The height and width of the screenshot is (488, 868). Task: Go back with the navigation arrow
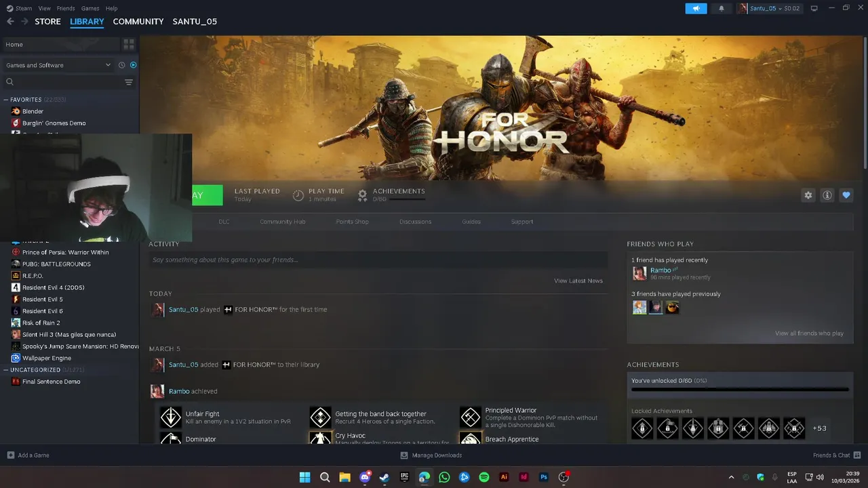point(10,22)
